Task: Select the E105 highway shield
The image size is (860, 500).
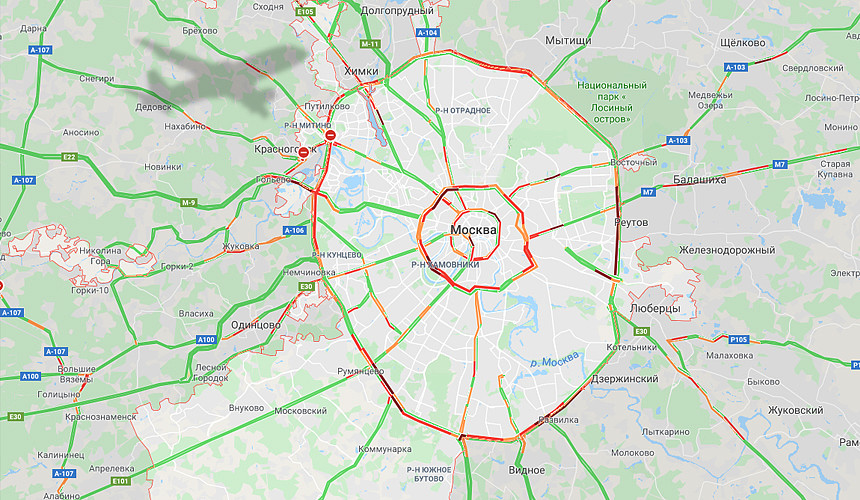Action: point(305,12)
